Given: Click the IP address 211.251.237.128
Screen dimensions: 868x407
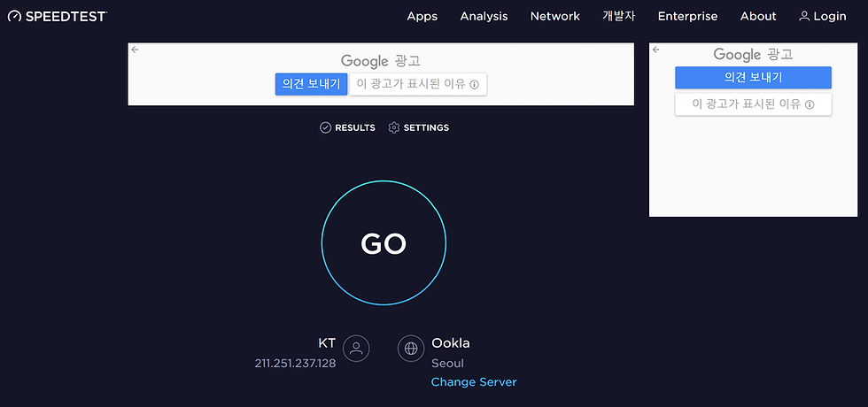Looking at the screenshot, I should coord(295,364).
